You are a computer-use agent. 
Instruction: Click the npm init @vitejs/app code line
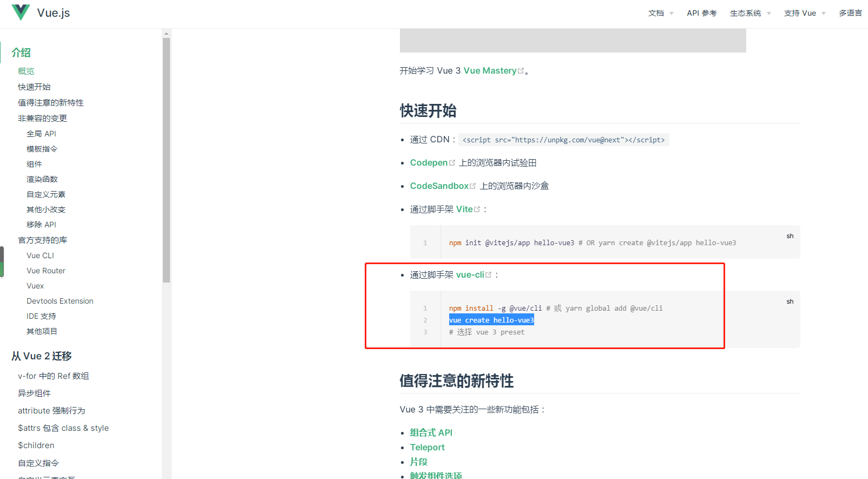pos(593,243)
